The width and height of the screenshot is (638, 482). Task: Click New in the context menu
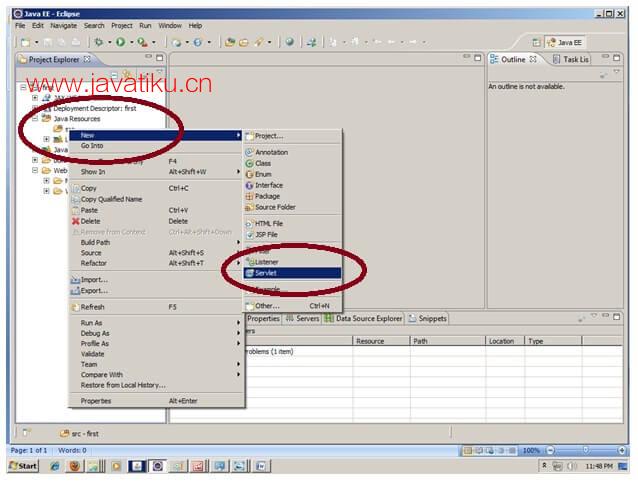pyautogui.click(x=156, y=135)
